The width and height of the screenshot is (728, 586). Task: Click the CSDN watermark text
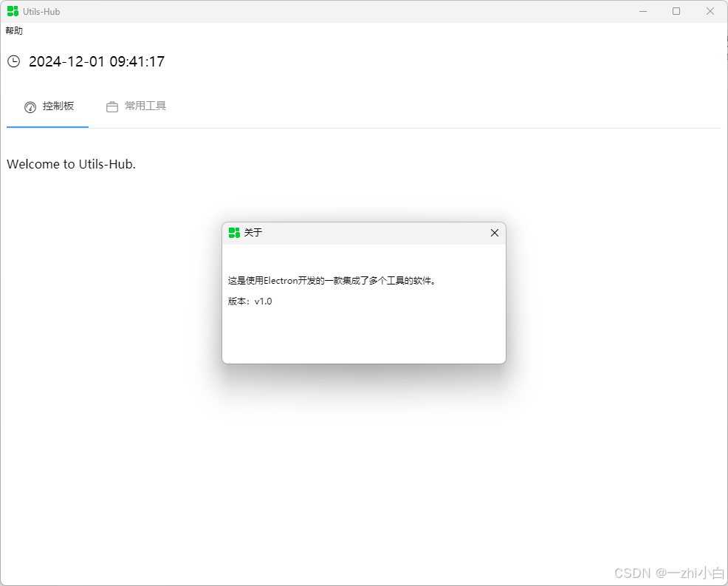click(x=669, y=573)
